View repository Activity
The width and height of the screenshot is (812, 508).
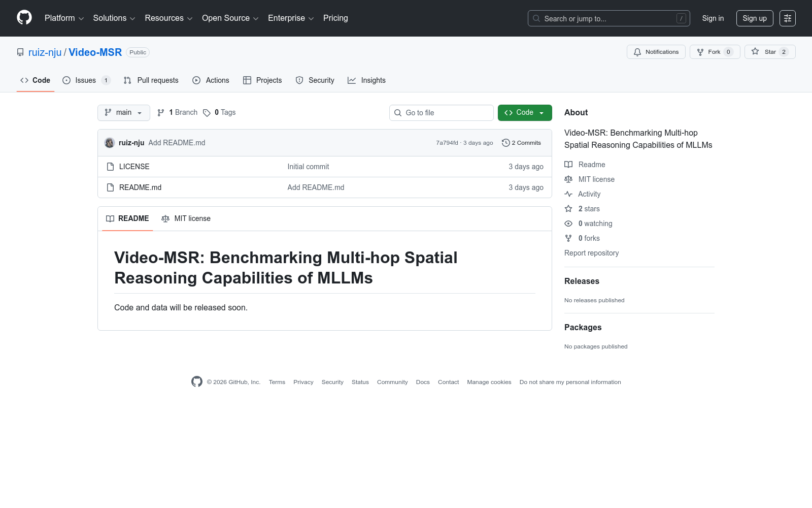click(583, 194)
